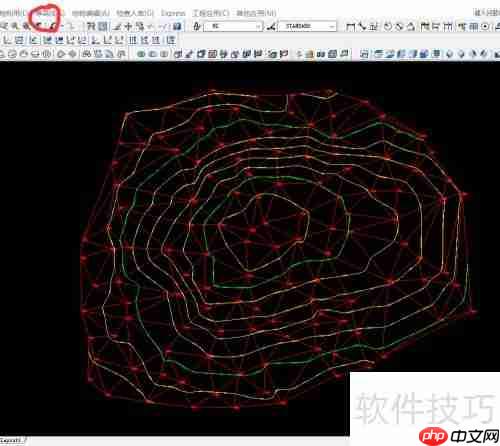The image size is (500, 446).
Task: Select the Baseline Dimension tool
Action: pos(436,26)
